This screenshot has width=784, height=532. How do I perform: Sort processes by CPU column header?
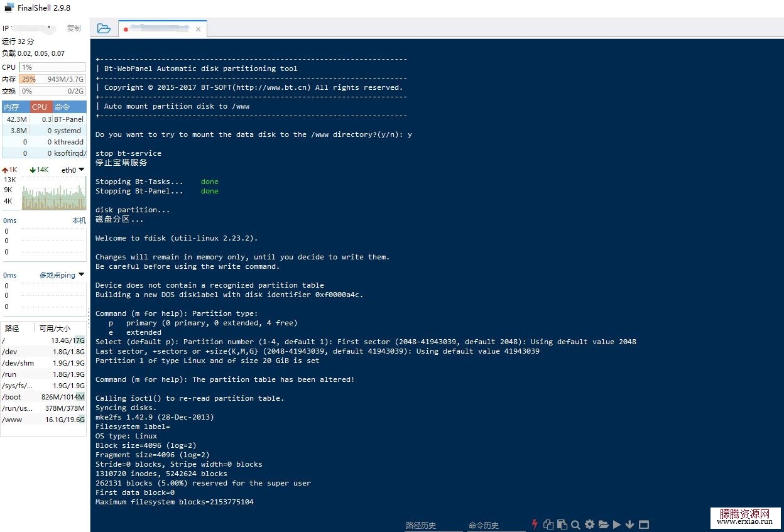(41, 107)
